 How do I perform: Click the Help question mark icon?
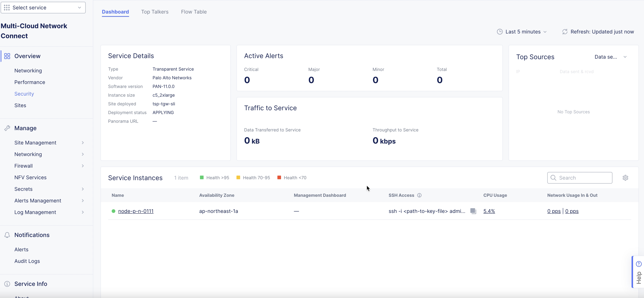tap(639, 264)
